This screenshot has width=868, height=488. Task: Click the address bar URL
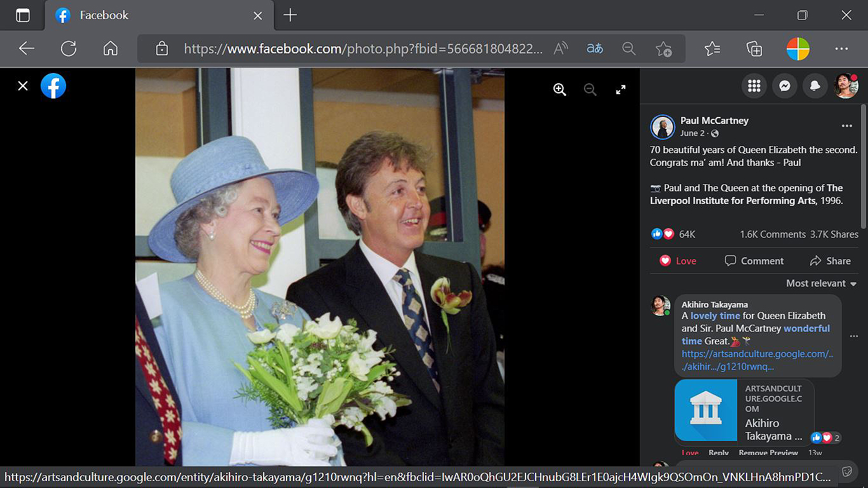pyautogui.click(x=363, y=48)
